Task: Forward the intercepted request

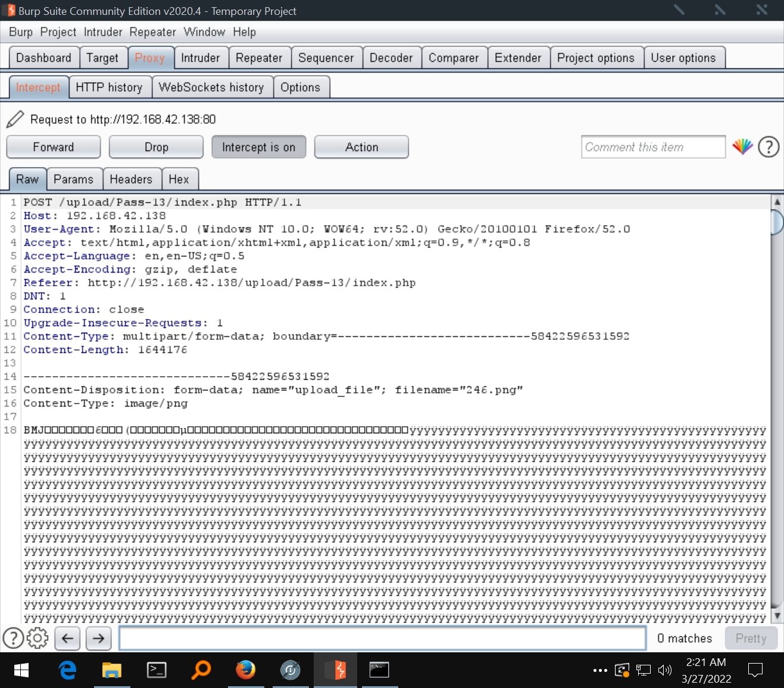Action: point(54,147)
